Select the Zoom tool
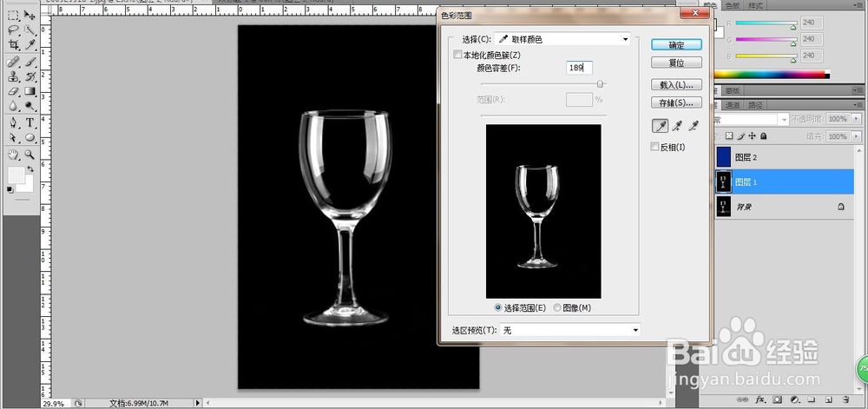 point(30,155)
